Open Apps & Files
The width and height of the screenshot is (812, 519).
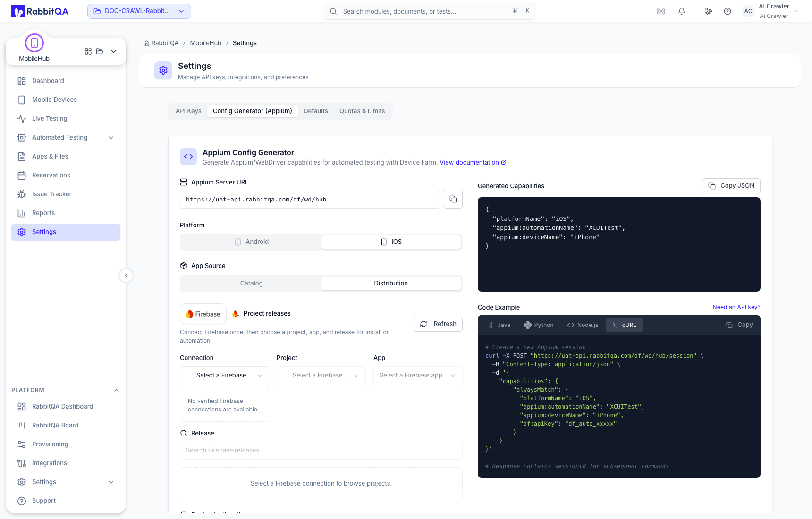tap(66, 156)
